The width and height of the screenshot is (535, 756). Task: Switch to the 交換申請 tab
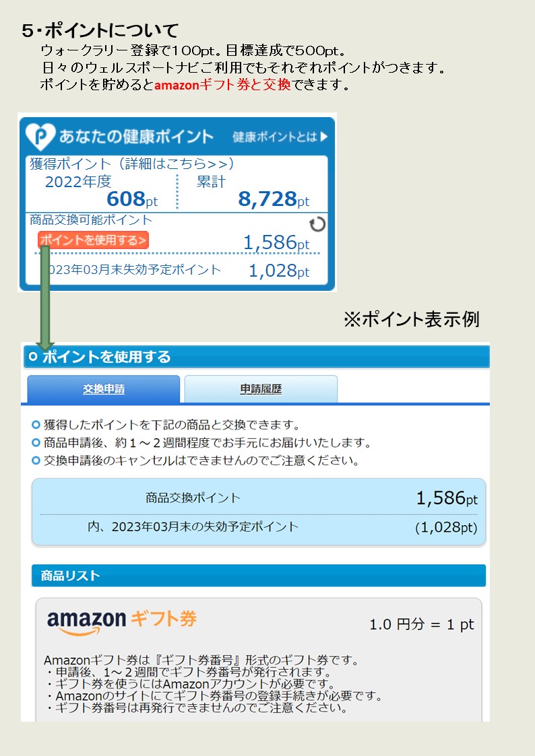[104, 389]
